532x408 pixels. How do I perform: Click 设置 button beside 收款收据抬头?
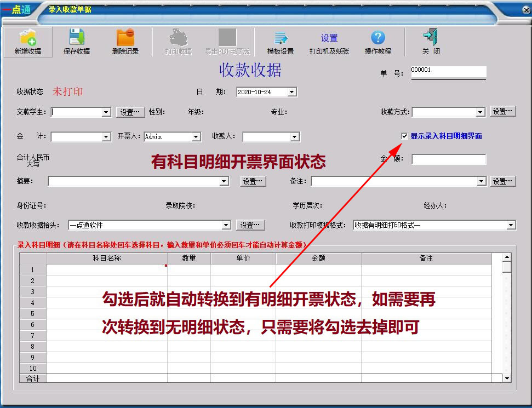[x=250, y=225]
